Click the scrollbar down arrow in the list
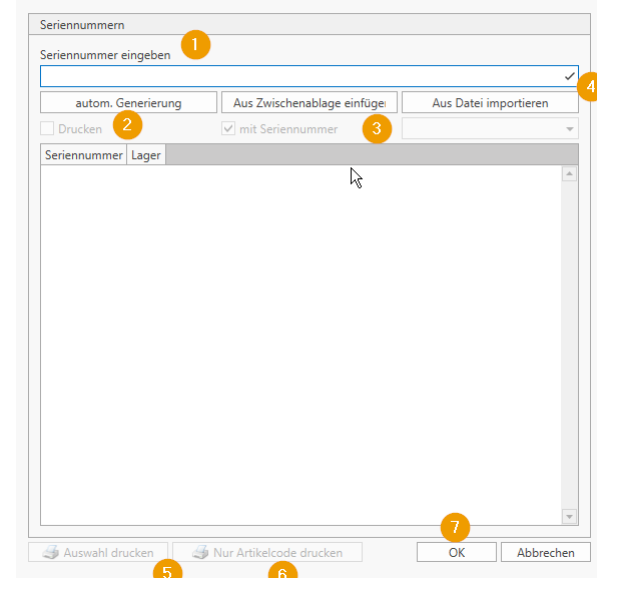This screenshot has height=602, width=623. (x=569, y=516)
